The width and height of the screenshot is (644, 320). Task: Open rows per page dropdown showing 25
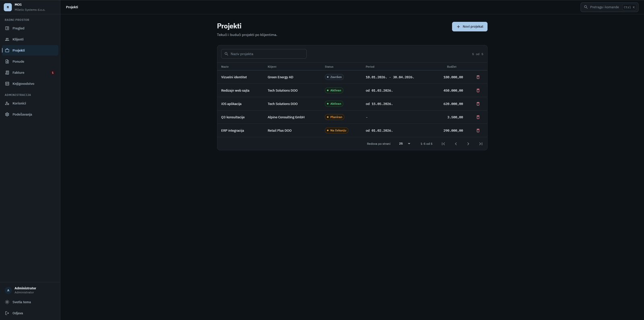405,143
